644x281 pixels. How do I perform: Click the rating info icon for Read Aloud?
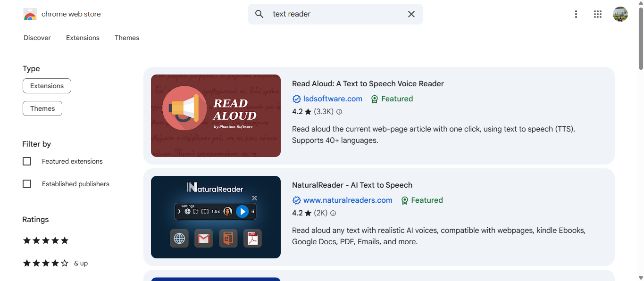pos(339,112)
